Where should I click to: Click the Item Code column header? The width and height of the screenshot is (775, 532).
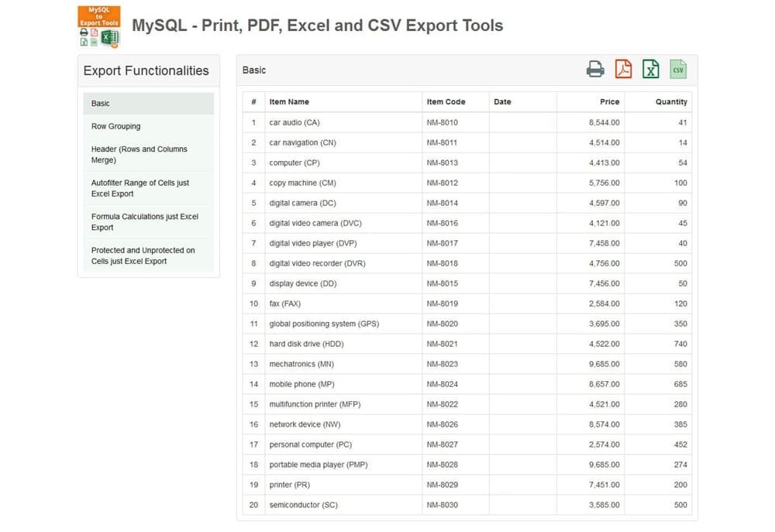tap(446, 102)
